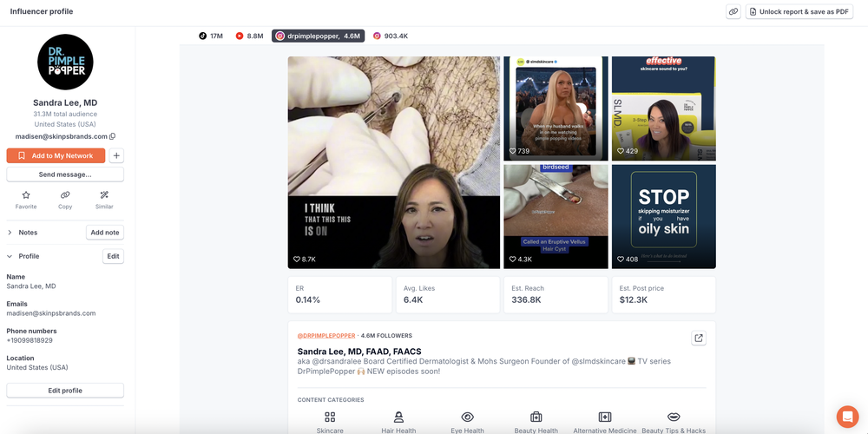
Task: Open the Instagram 903.4K account tab
Action: pos(391,36)
